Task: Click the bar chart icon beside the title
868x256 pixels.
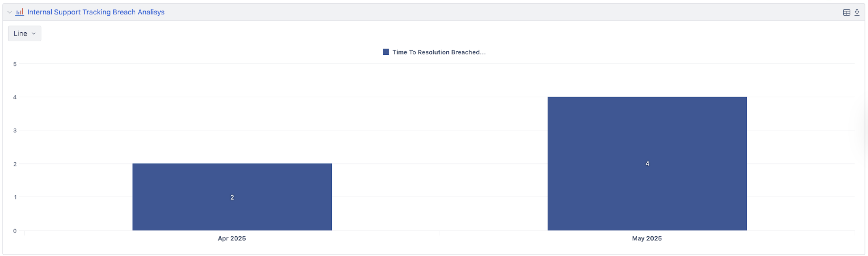Action: (x=20, y=12)
